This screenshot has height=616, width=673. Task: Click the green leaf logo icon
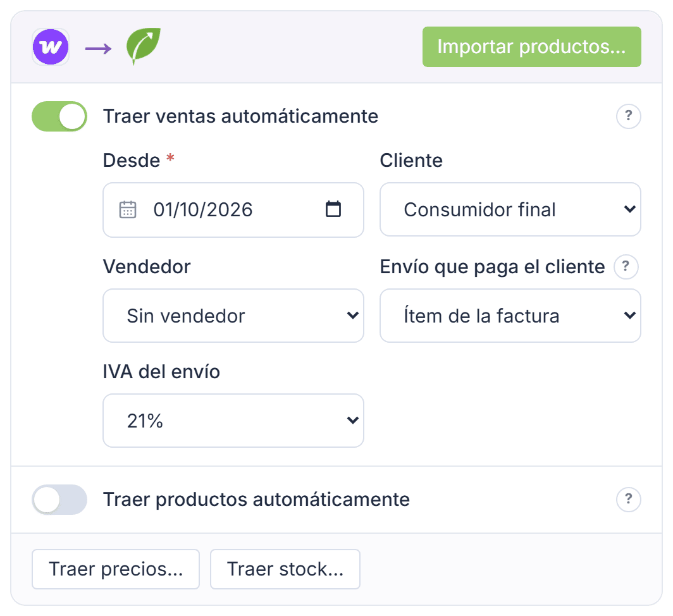tap(144, 46)
